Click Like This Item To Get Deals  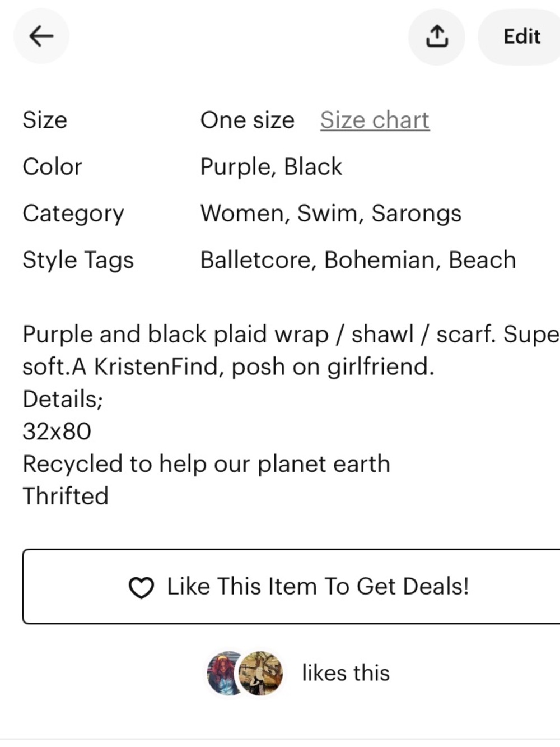(x=291, y=586)
